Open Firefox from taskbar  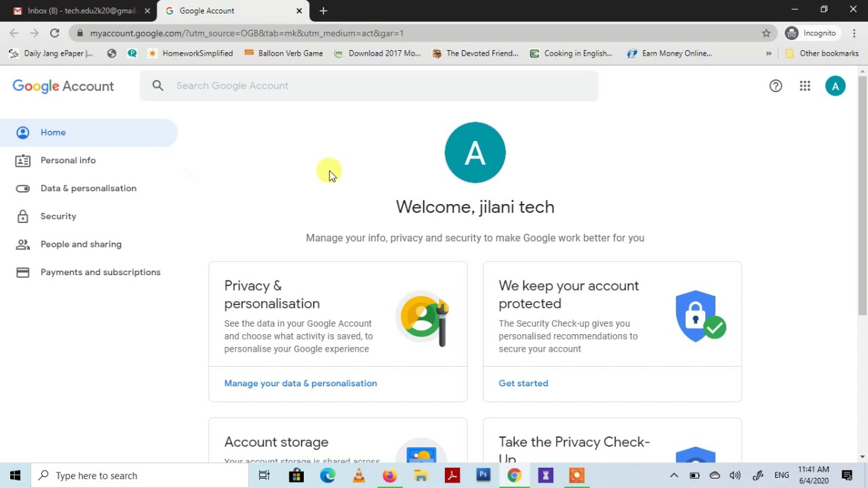pos(389,476)
